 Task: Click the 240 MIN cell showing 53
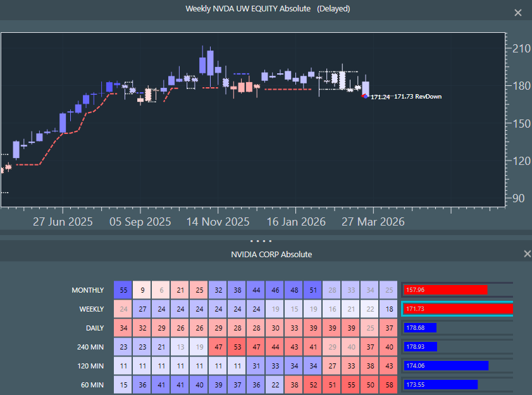tap(237, 347)
